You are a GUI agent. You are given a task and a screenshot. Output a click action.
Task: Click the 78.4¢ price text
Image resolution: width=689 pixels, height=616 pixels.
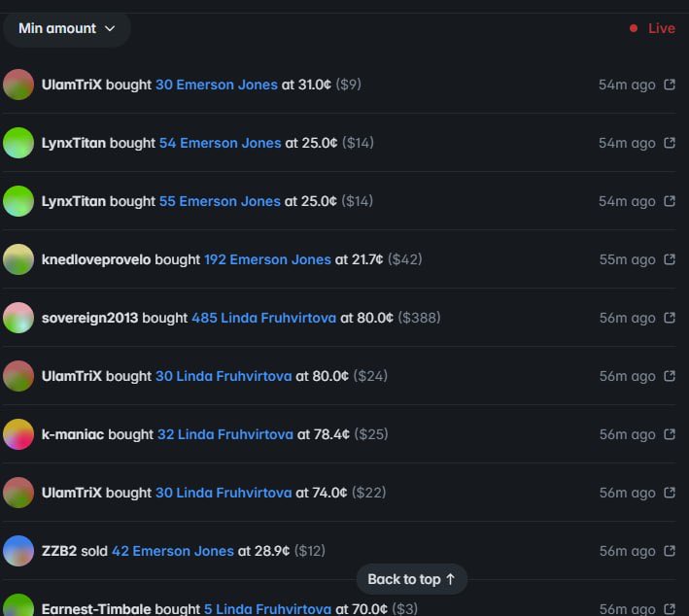click(331, 434)
